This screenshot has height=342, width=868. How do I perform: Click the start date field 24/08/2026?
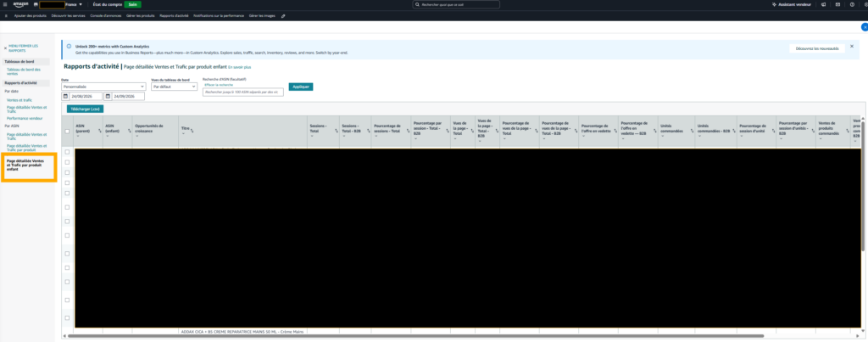click(x=86, y=97)
